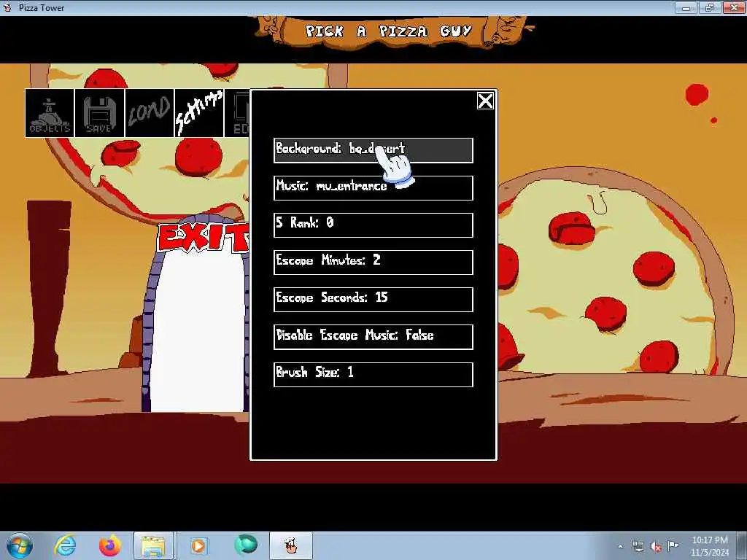Set the S Rank value field
Image resolution: width=747 pixels, height=560 pixels.
[373, 225]
